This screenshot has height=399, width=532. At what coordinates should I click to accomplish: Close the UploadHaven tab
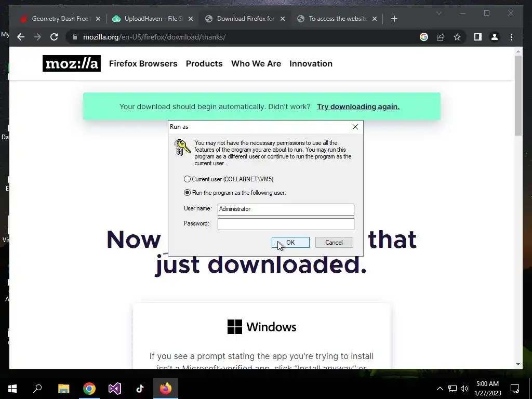point(191,19)
